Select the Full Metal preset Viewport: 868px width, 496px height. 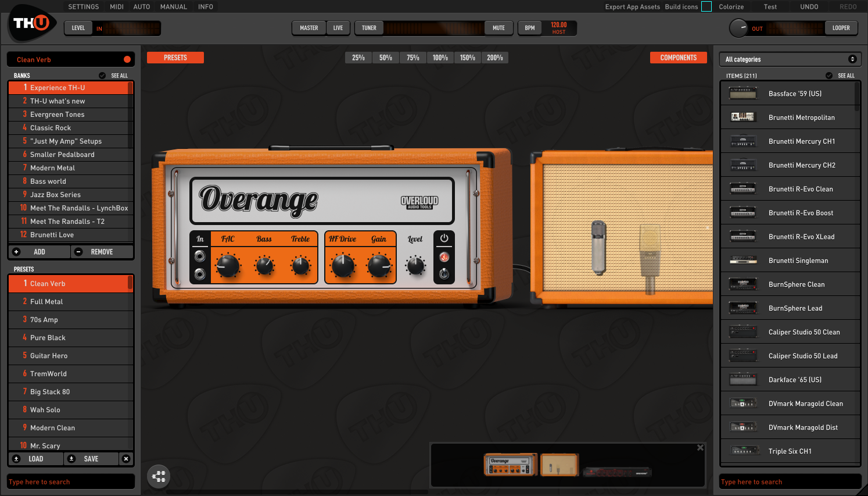70,301
